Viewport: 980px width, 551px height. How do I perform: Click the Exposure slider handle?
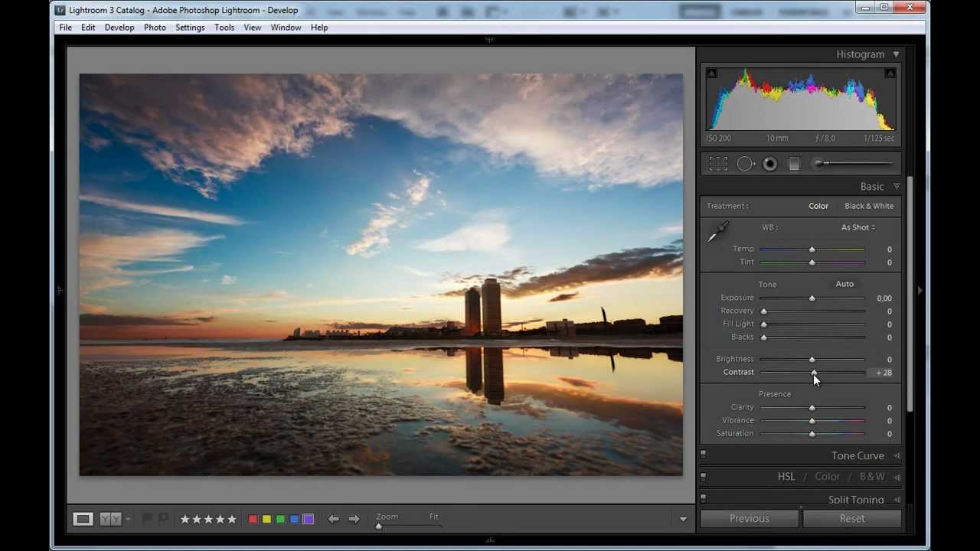tap(812, 298)
